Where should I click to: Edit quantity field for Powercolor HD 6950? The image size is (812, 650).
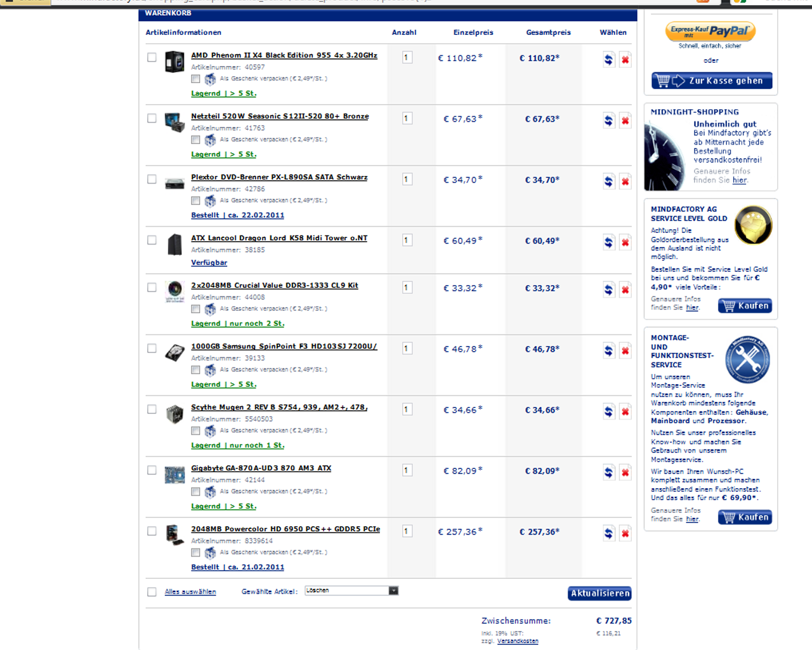point(407,531)
